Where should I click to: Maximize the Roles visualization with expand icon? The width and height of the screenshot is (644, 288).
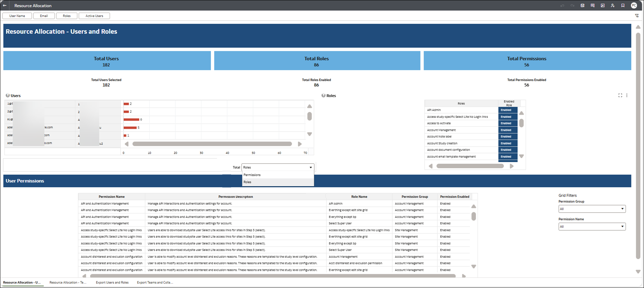pyautogui.click(x=620, y=95)
